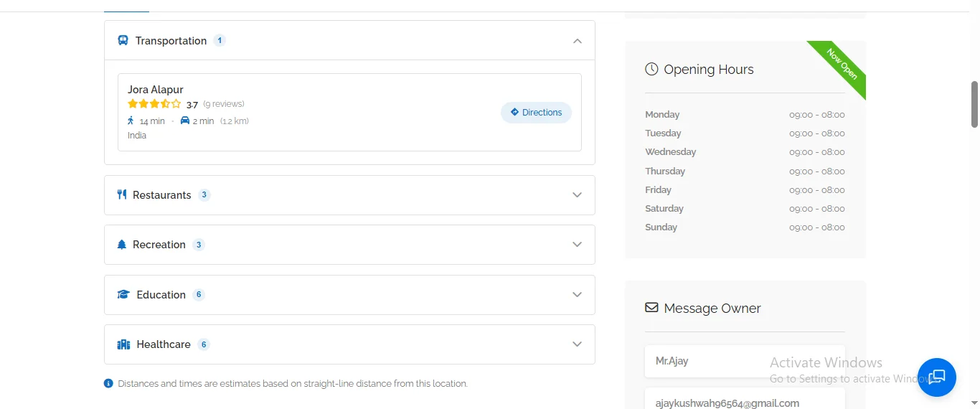
Task: Click the Healthcare section title
Action: [x=164, y=344]
